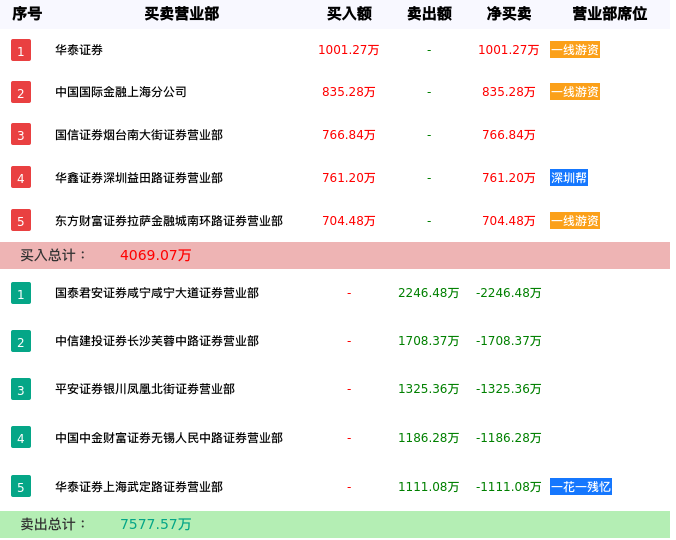This screenshot has width=676, height=540.
Task: Open 华泰证券 broker name in first buy row
Action: [x=79, y=50]
